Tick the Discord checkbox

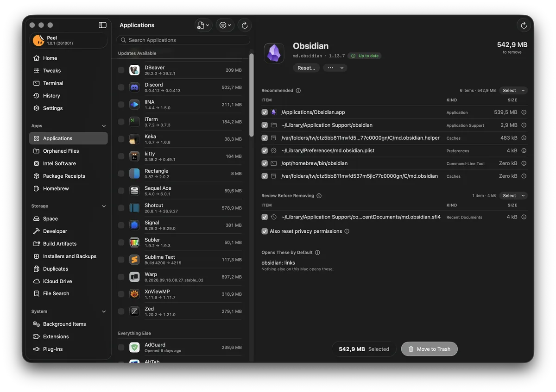[121, 87]
